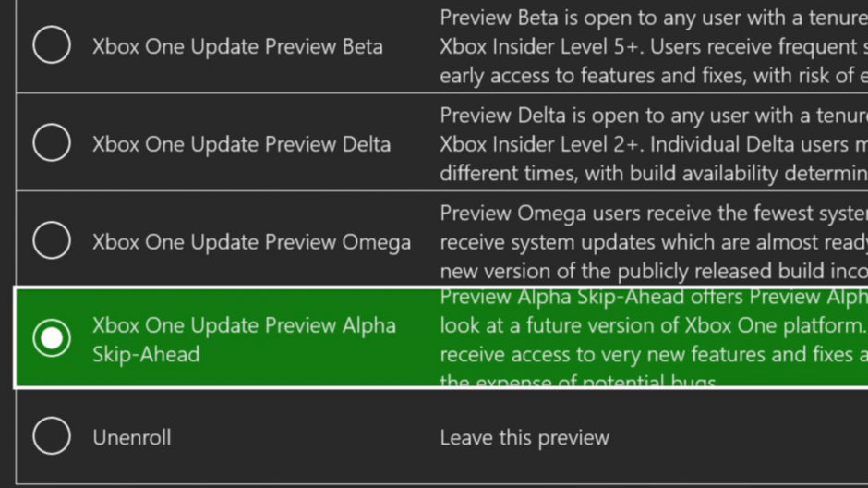Click the selected Alpha Skip-Ahead radio button
This screenshot has height=488, width=868.
pos(52,338)
